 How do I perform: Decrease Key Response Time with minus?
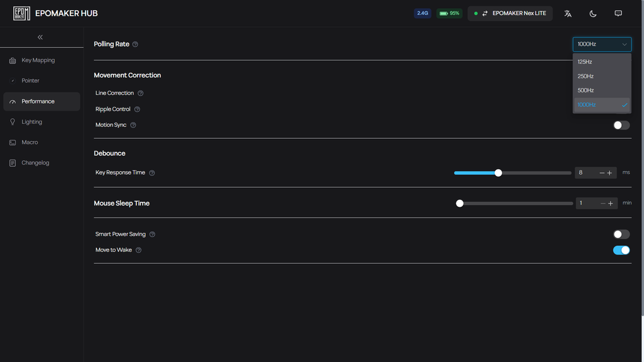(x=602, y=173)
